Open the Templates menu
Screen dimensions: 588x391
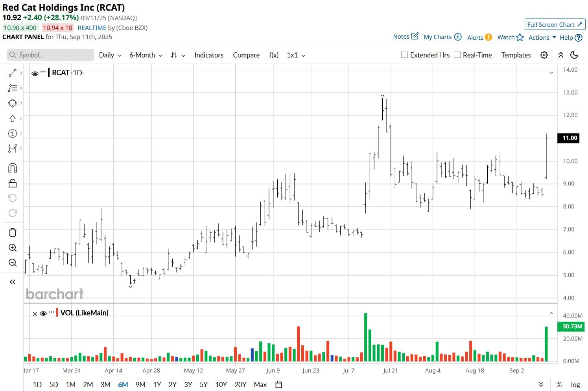coord(516,55)
